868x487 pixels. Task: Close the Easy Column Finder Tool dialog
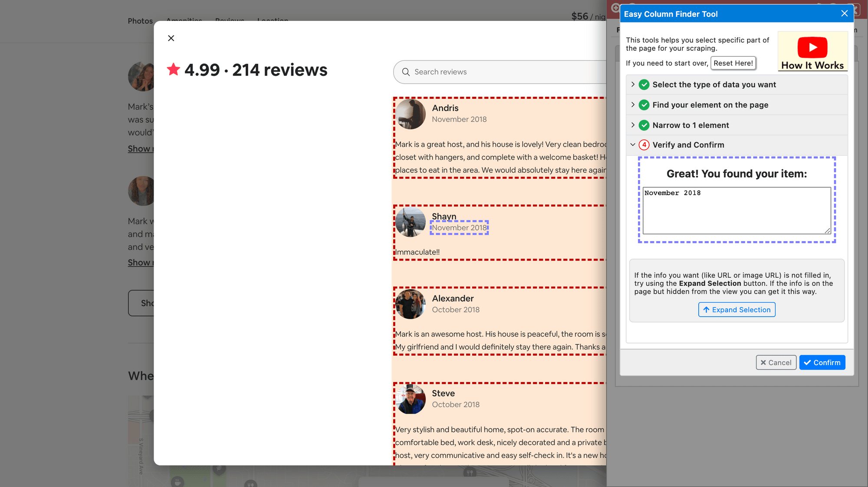pos(844,13)
